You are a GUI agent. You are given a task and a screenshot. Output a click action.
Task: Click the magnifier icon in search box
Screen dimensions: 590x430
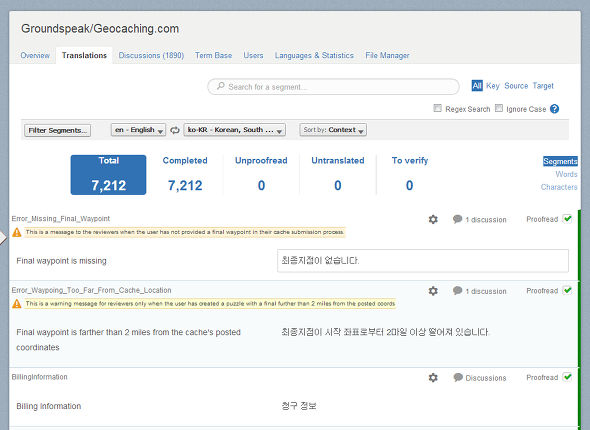coord(220,86)
